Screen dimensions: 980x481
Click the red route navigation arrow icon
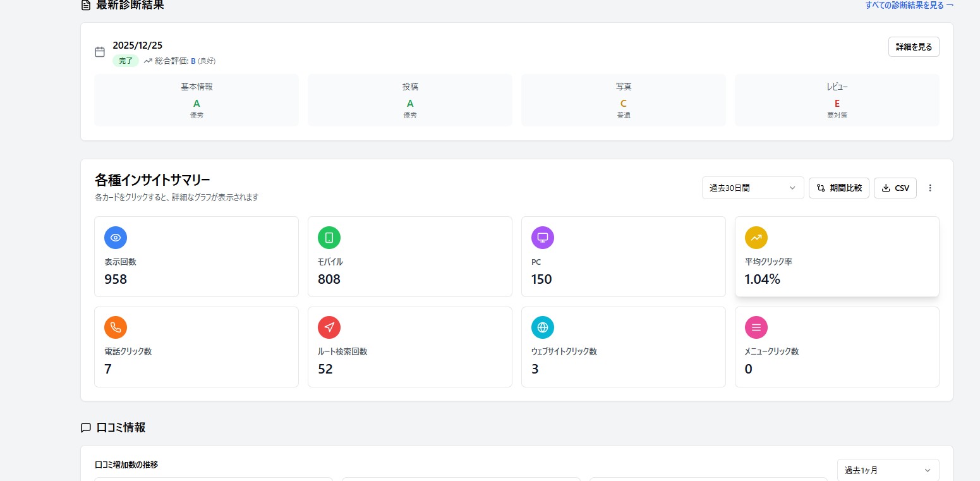pos(329,327)
